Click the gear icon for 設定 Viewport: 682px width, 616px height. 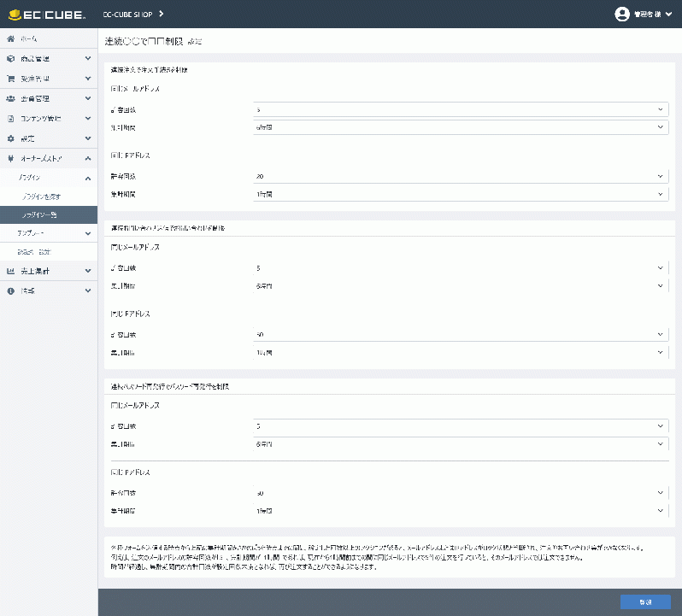click(10, 138)
